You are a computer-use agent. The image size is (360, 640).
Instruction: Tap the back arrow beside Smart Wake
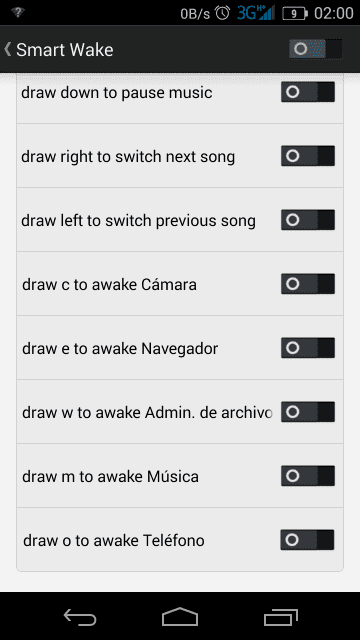click(x=7, y=50)
